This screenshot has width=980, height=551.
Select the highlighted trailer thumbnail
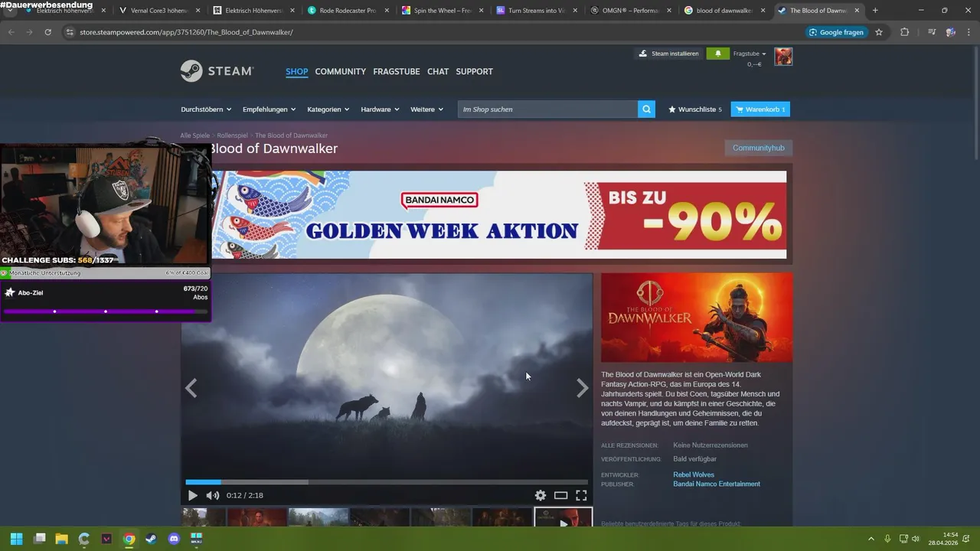click(x=563, y=518)
